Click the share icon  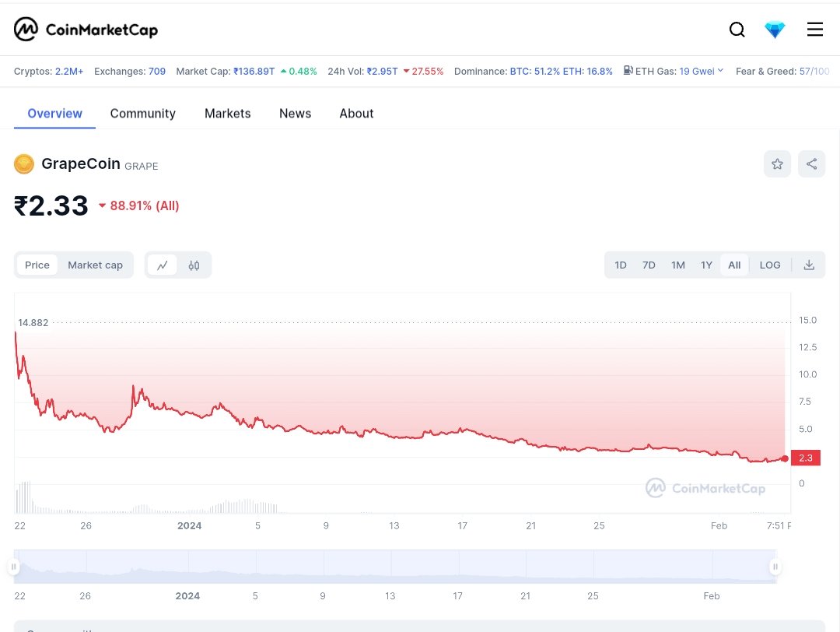[811, 164]
